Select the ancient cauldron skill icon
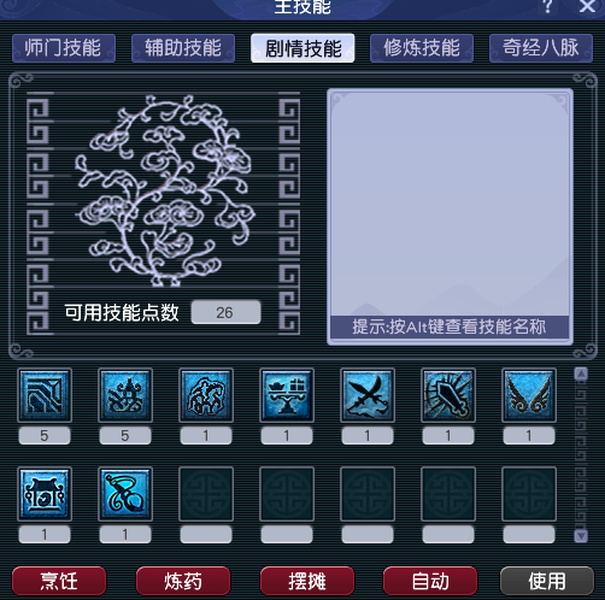This screenshot has width=605, height=600. coord(44,494)
